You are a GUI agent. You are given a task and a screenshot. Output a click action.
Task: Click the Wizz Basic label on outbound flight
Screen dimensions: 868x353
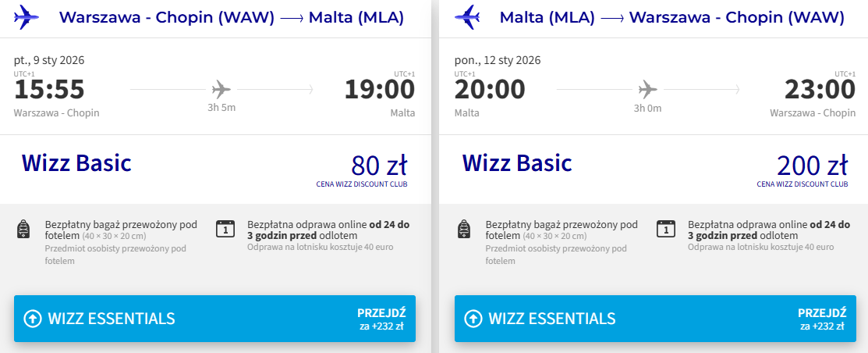click(76, 163)
